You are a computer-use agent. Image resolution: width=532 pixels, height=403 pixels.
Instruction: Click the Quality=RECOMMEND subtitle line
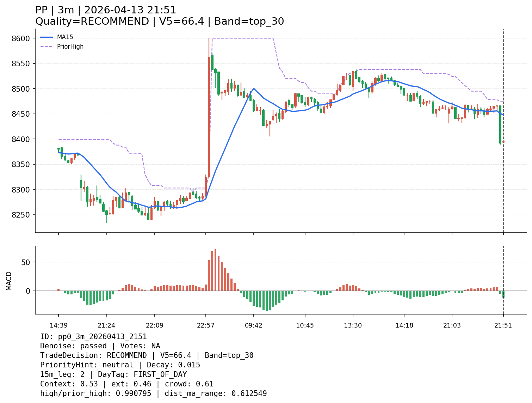click(x=159, y=22)
